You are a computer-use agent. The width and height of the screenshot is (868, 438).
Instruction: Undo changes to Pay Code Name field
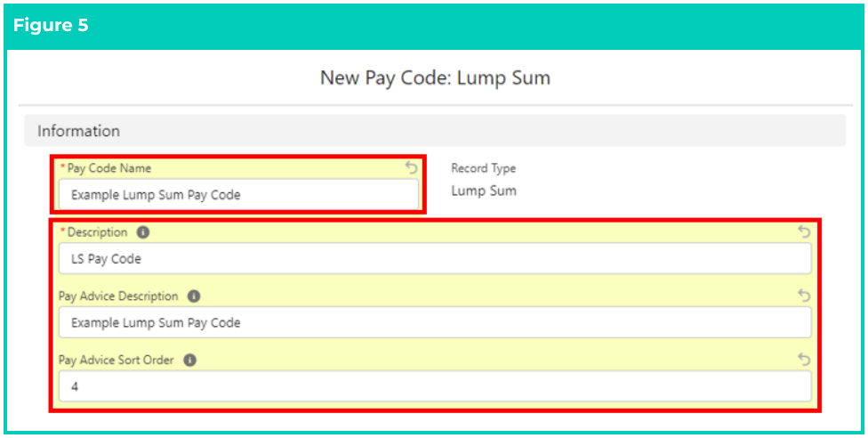(x=411, y=167)
